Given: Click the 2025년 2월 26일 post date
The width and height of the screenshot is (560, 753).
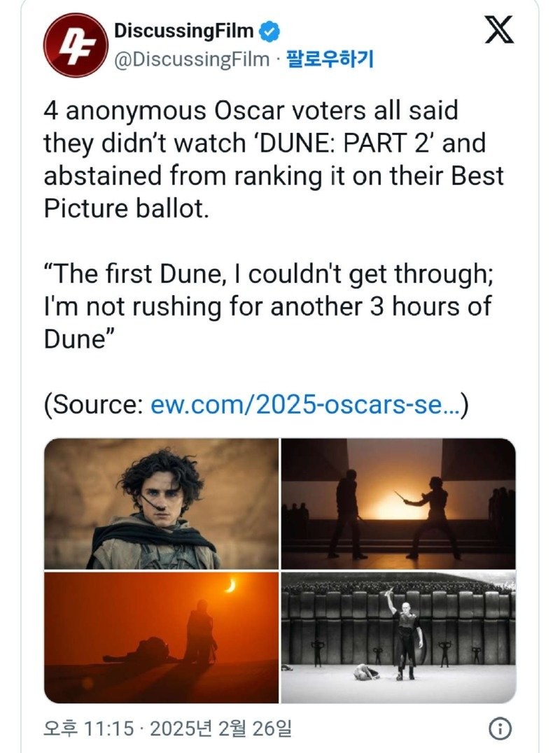Looking at the screenshot, I should tap(215, 729).
